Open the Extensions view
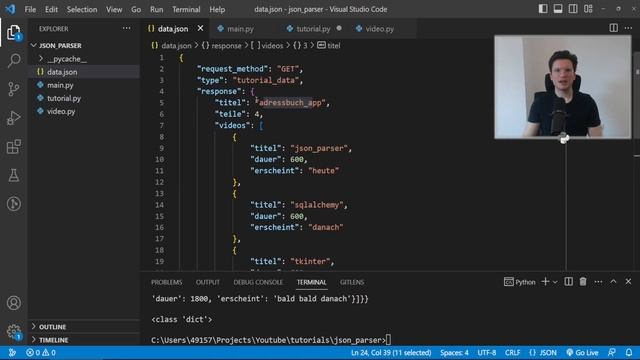The height and width of the screenshot is (360, 640). pos(13,147)
